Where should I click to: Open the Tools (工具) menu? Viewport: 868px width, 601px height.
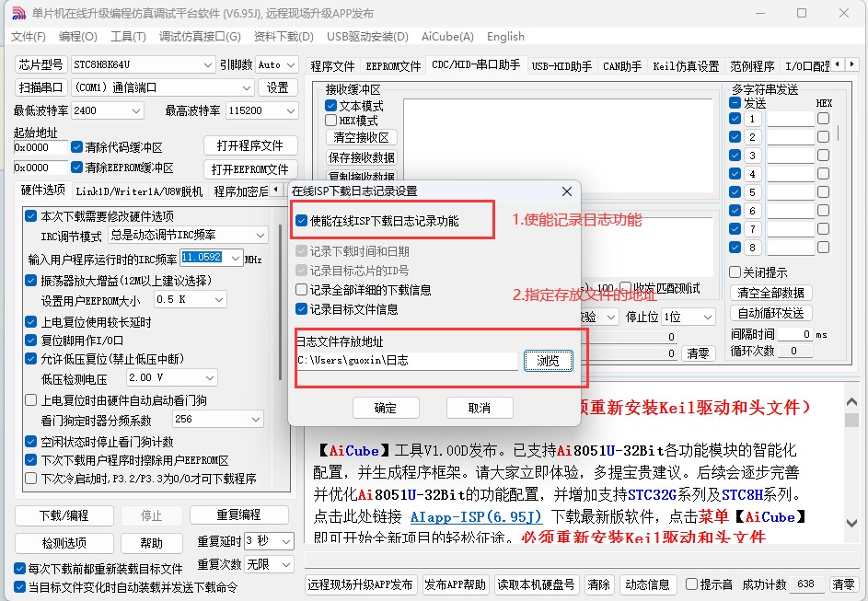[128, 37]
